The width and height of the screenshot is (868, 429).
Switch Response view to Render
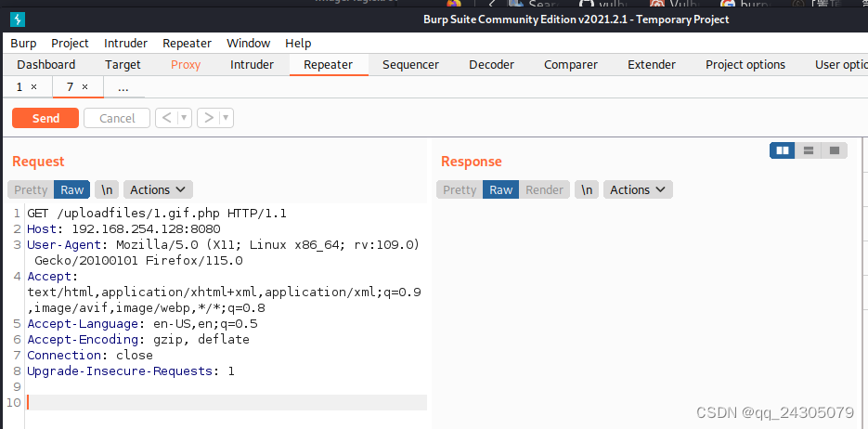[544, 189]
